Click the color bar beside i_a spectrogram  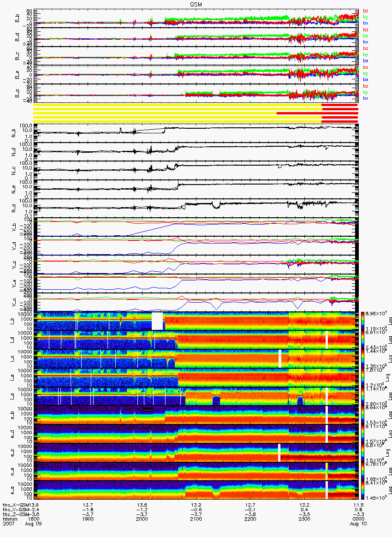(x=362, y=397)
